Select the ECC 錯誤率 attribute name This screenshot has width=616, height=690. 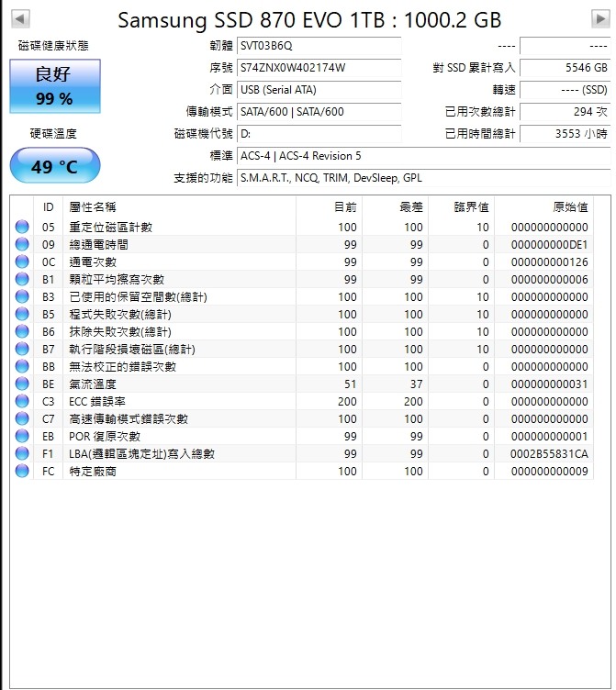[97, 401]
